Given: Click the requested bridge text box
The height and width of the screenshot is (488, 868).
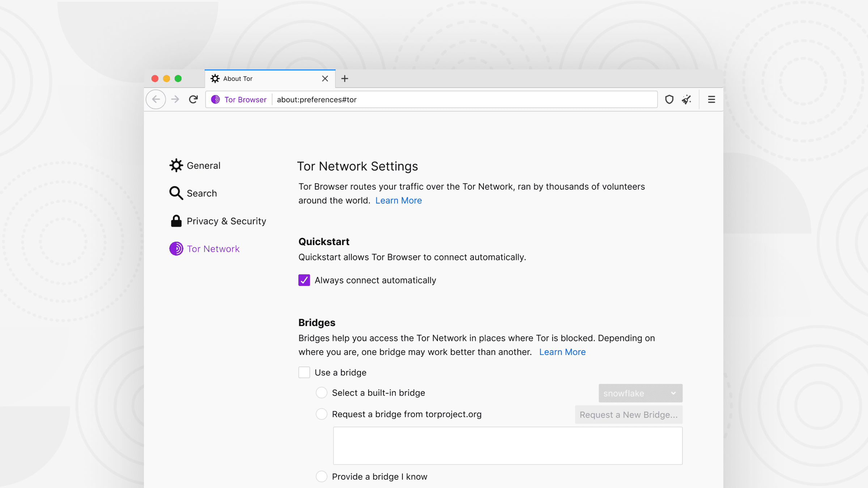Looking at the screenshot, I should pyautogui.click(x=508, y=446).
